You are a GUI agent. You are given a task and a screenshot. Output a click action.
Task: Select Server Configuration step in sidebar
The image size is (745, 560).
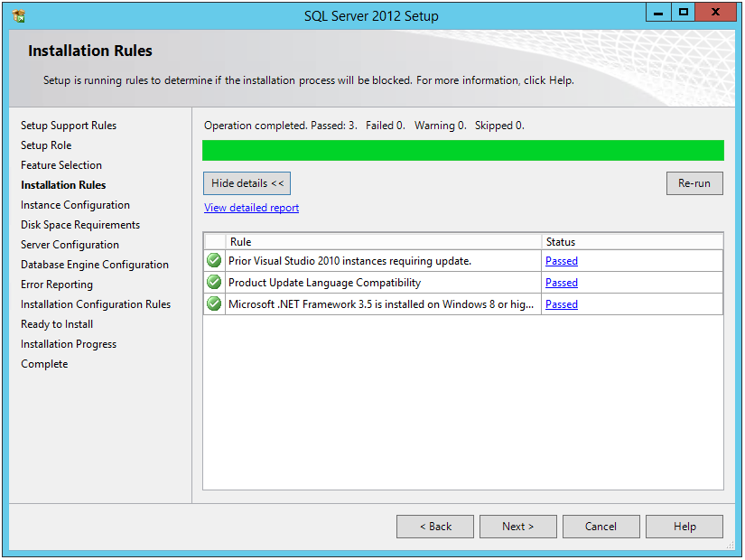point(70,245)
